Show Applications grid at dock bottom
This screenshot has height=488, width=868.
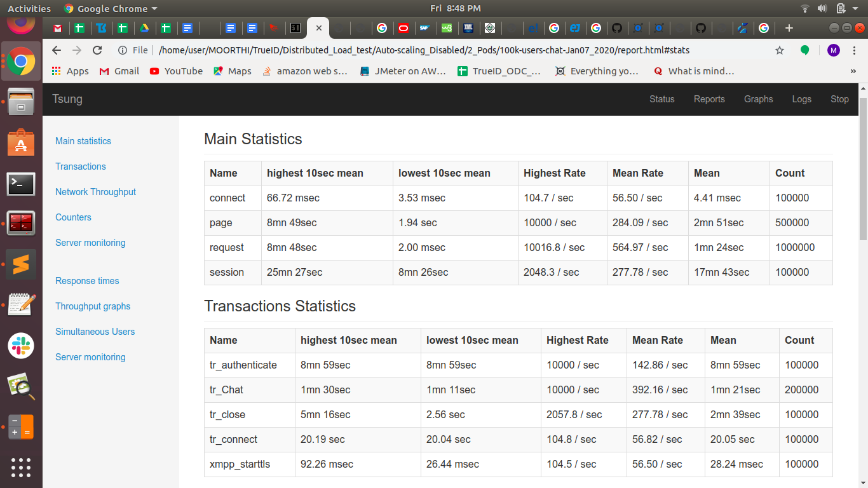click(21, 468)
